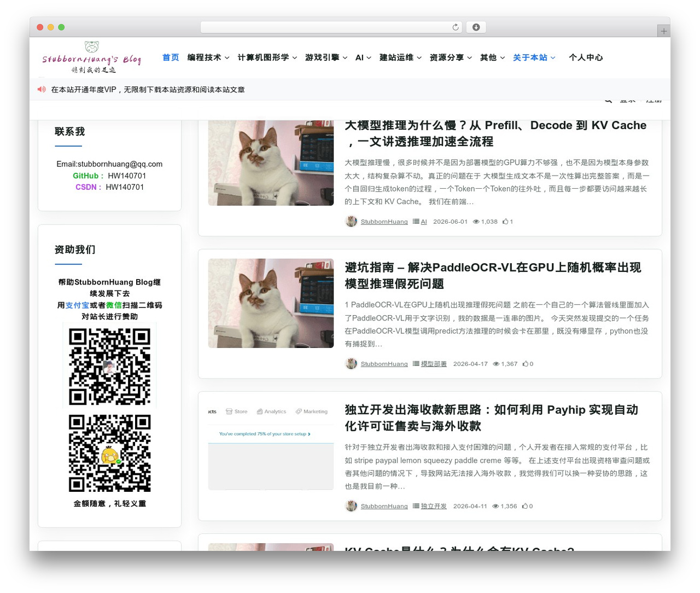The image size is (700, 593).
Task: Click the category list icon beside AI tag
Action: click(x=416, y=222)
